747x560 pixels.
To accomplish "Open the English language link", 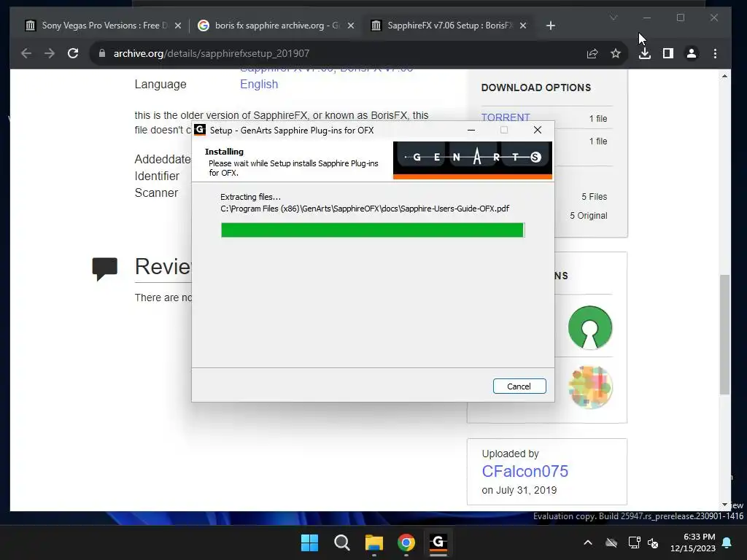I will pyautogui.click(x=259, y=84).
